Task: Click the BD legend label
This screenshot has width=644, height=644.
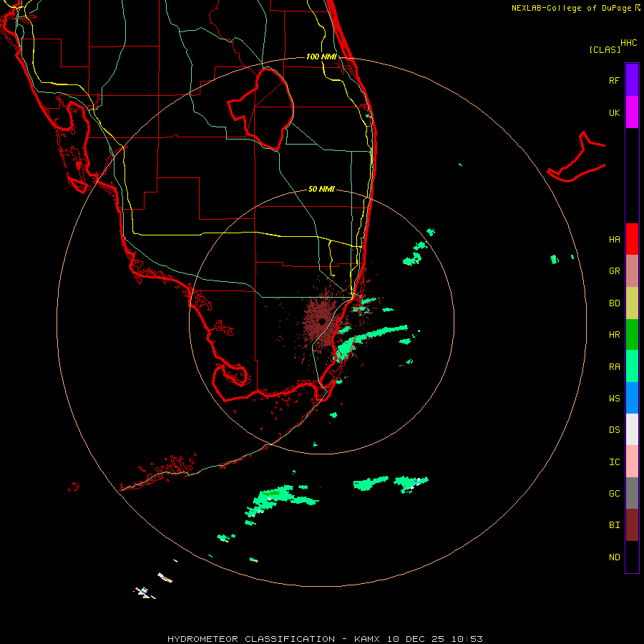Action: click(614, 303)
